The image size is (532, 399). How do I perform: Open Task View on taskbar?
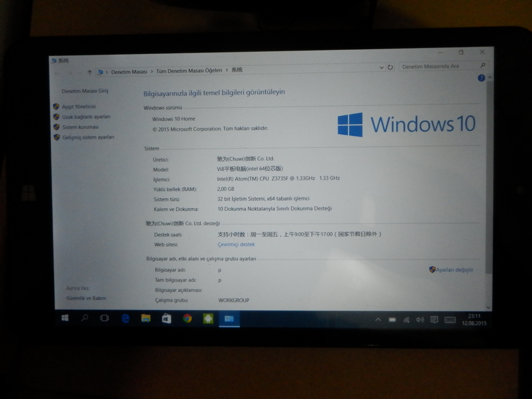[x=104, y=318]
